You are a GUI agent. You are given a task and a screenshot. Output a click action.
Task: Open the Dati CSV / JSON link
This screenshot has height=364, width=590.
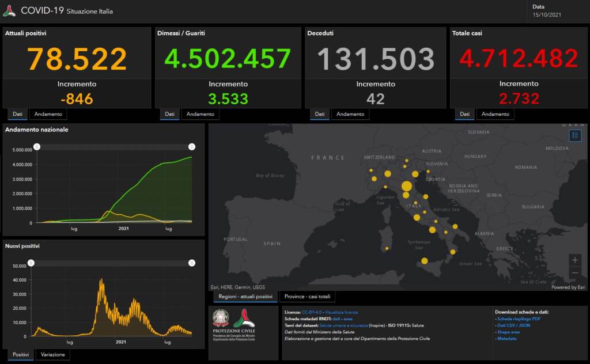515,325
